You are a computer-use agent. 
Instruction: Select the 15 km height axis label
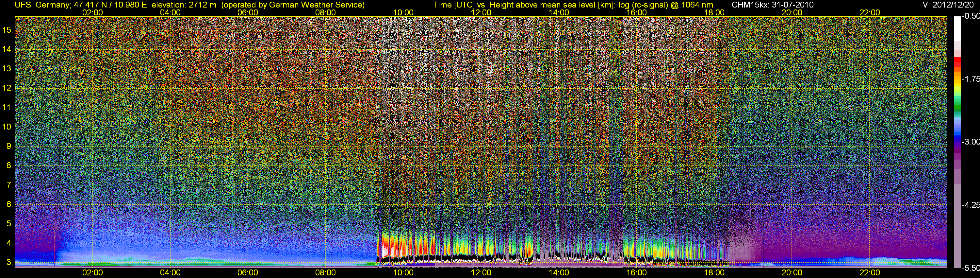click(8, 30)
